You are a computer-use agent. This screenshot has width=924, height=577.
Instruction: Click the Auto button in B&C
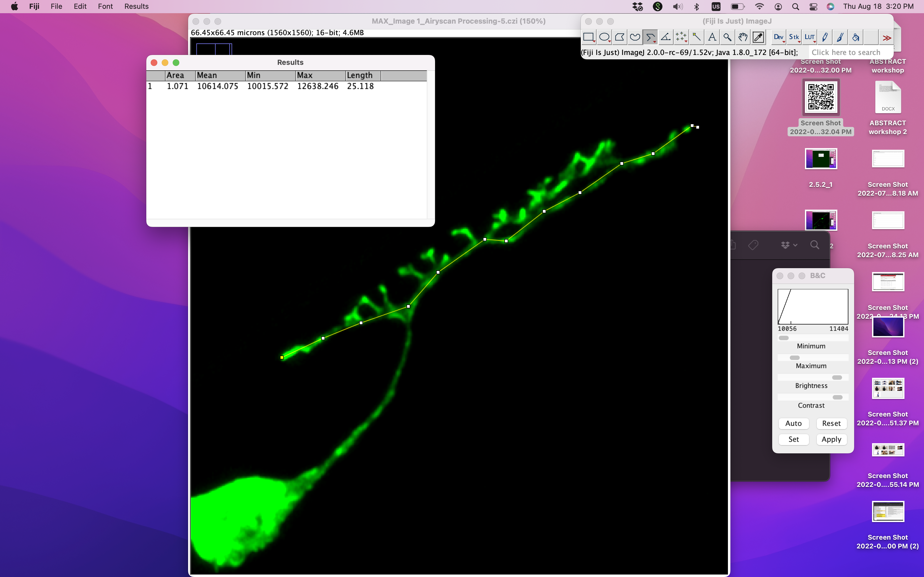click(x=793, y=423)
